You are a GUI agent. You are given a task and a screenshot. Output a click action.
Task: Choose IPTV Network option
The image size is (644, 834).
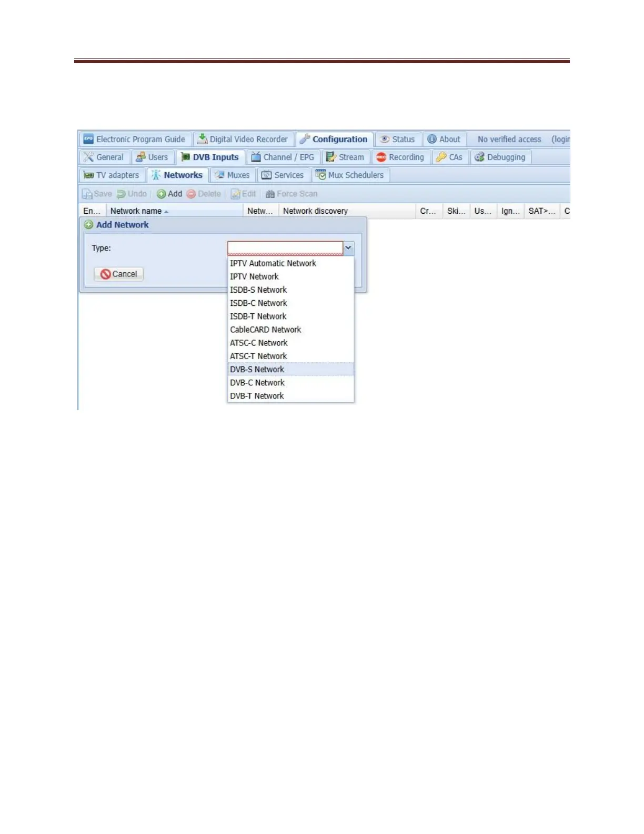(291, 277)
